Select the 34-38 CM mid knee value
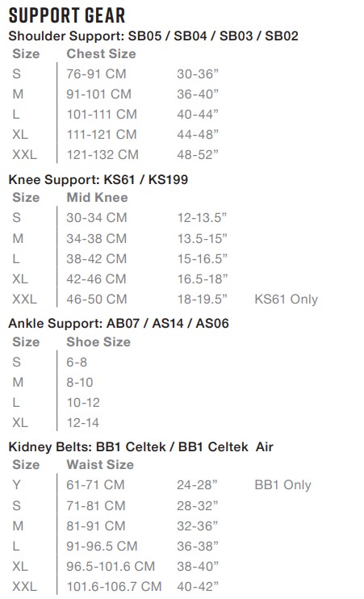Image resolution: width=364 pixels, height=599 pixels. (x=97, y=238)
